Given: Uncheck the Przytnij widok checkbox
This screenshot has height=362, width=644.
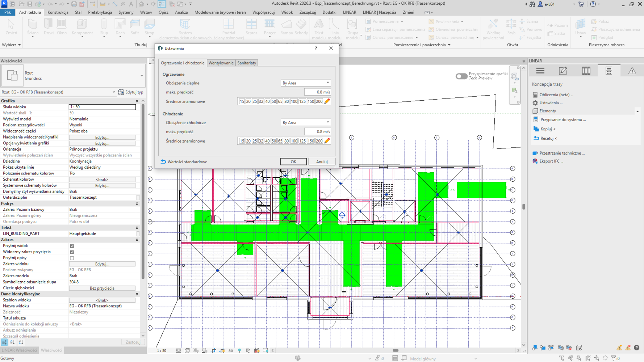Looking at the screenshot, I should tap(72, 246).
